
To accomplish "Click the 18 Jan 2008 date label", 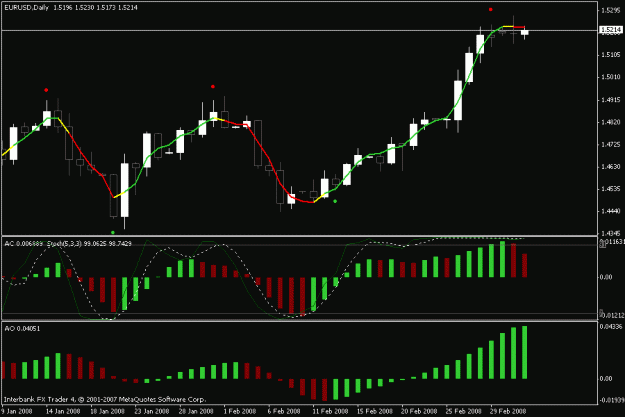I will click(107, 411).
